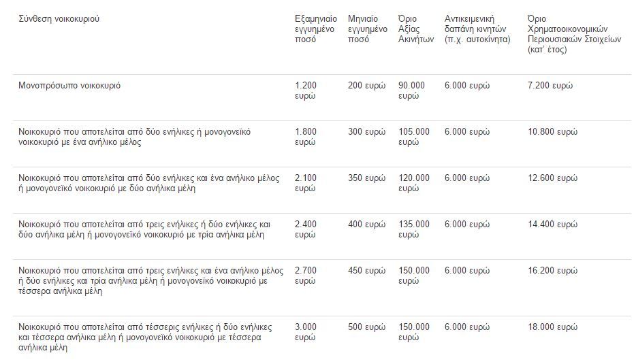This screenshot has width=636, height=364.
Task: Select the 'Μονοπρόσωπο νοικοκυριό' row label
Action: pyautogui.click(x=69, y=86)
